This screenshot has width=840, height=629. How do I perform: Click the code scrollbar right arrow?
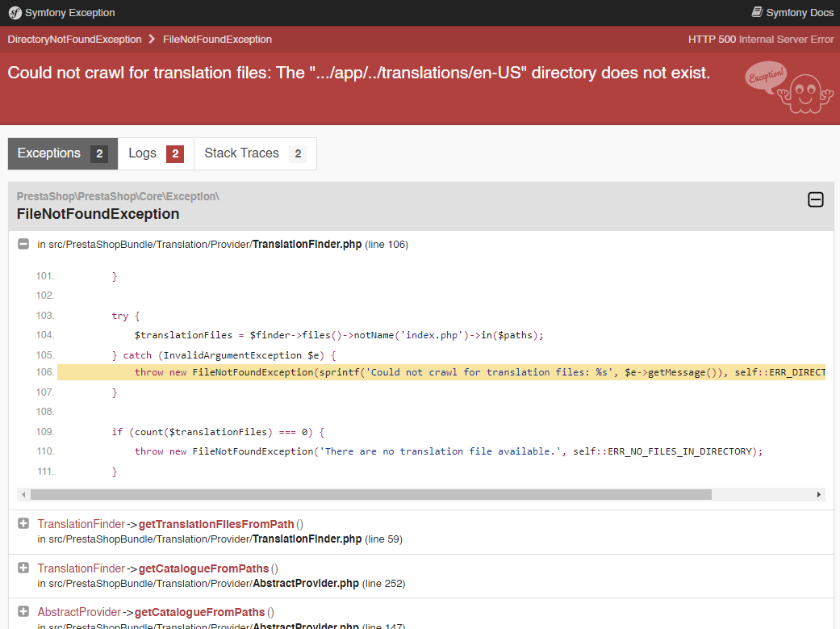[818, 494]
